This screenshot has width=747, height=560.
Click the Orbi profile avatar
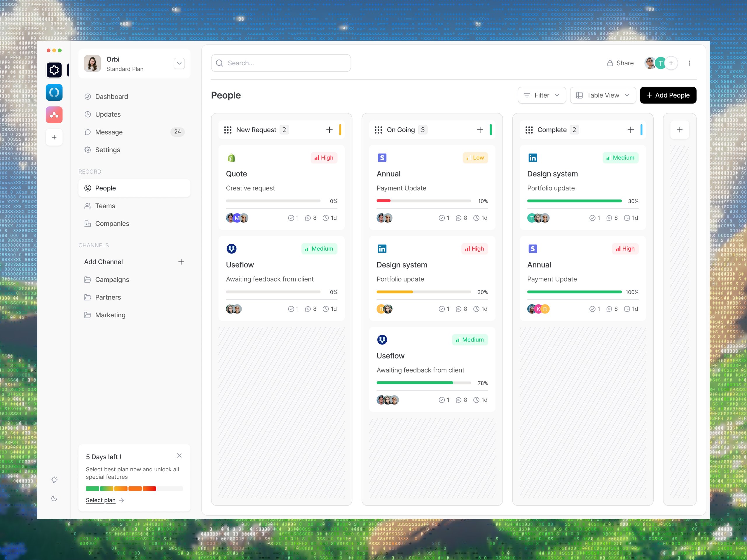coord(92,63)
